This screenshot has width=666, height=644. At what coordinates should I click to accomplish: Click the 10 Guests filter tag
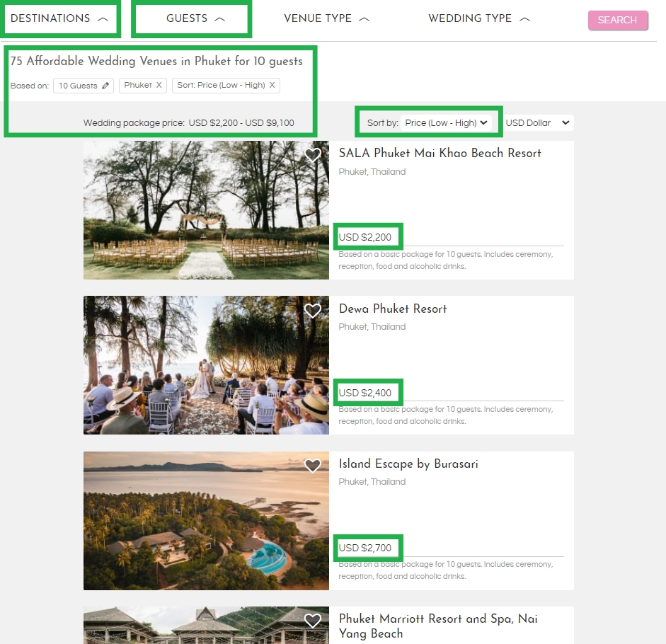[x=84, y=86]
